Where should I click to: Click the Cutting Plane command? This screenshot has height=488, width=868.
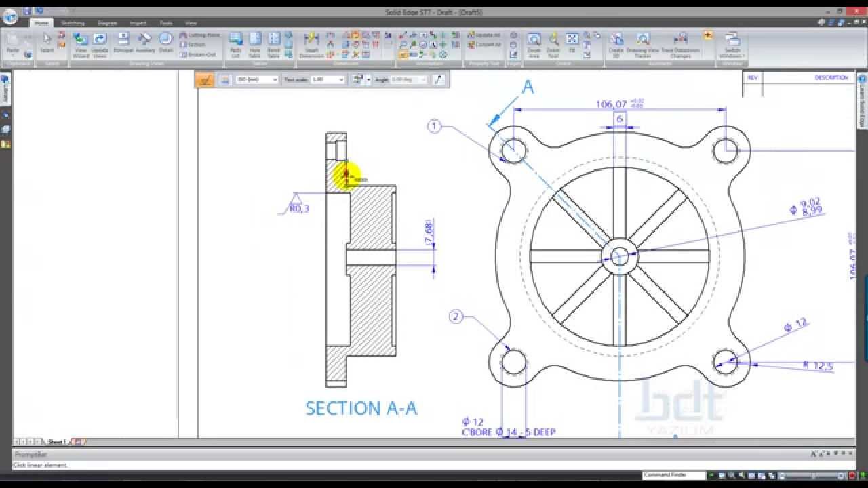click(x=199, y=35)
